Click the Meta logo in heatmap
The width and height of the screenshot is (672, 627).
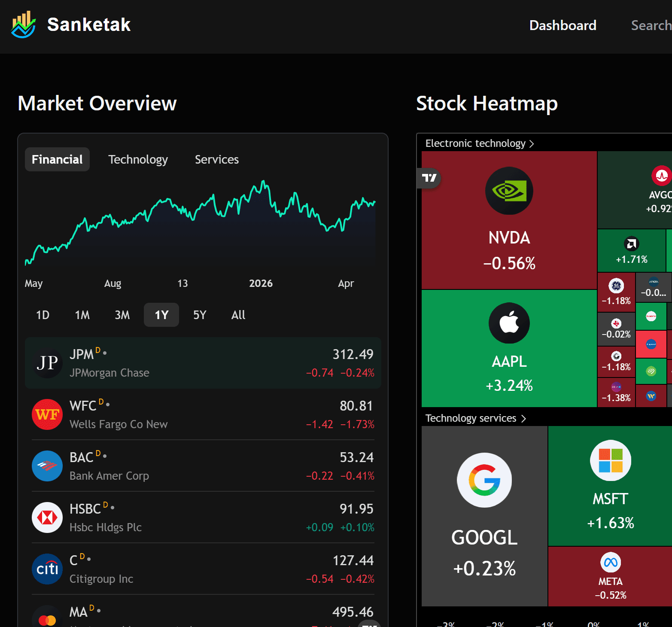pyautogui.click(x=611, y=562)
